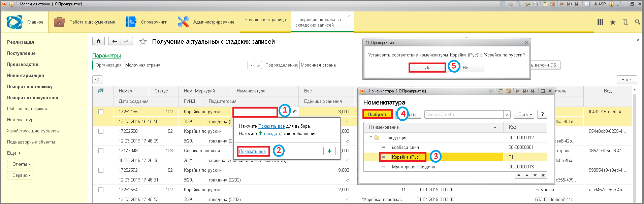Viewport: 644px width, 204px height.
Task: Open the calculator in the Номенклатура dialog
Action: coord(501,91)
